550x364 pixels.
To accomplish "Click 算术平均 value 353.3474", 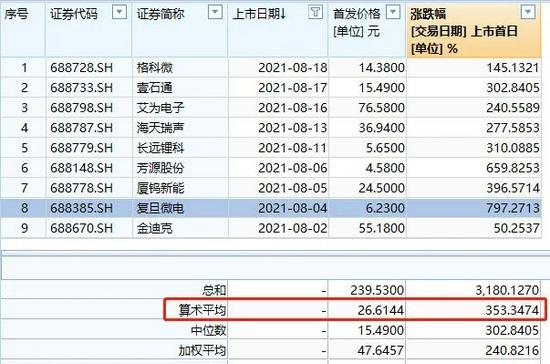I will click(x=512, y=310).
